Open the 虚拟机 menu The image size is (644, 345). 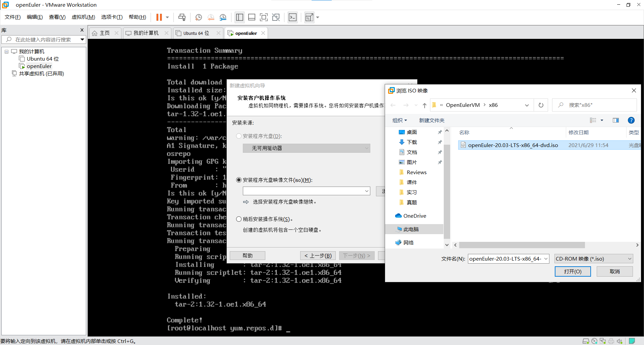[x=83, y=17]
